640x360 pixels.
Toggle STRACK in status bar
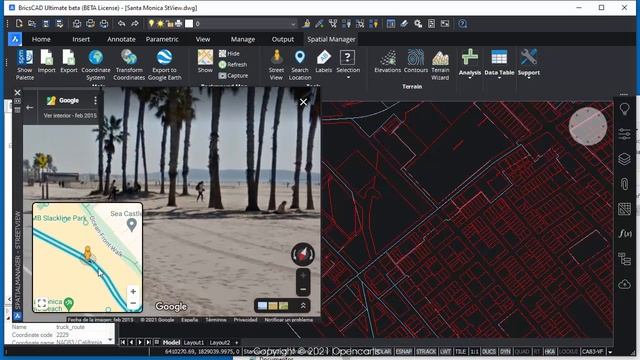click(x=426, y=351)
